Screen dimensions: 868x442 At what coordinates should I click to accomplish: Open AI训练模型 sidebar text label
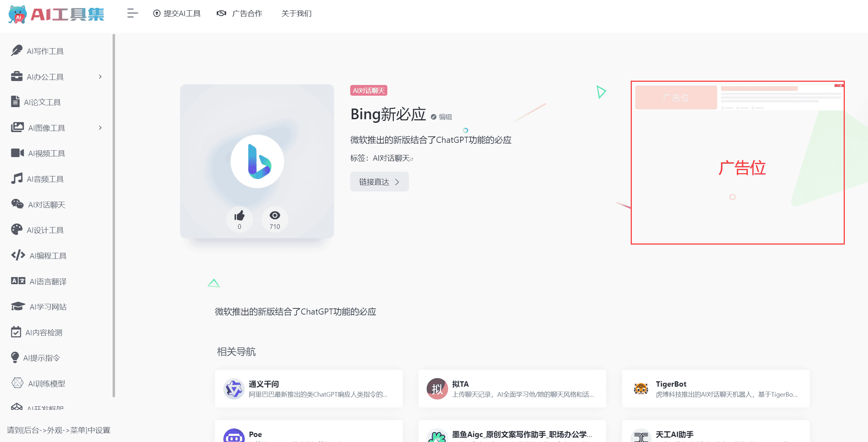tap(47, 384)
